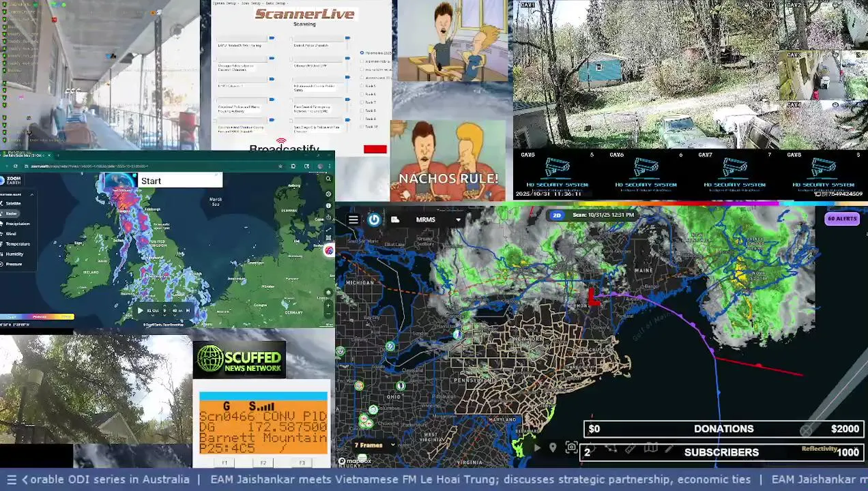Open the browser three-dot menu

point(330,166)
